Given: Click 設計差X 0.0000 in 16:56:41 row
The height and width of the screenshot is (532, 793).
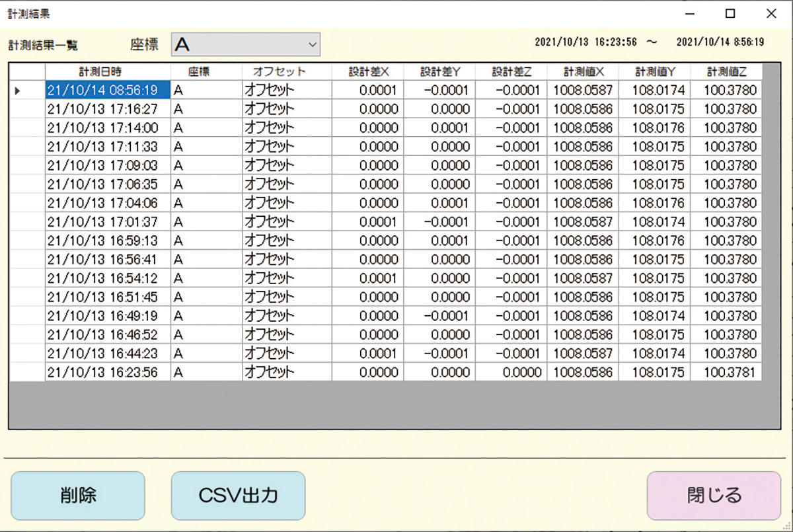Looking at the screenshot, I should tap(368, 259).
